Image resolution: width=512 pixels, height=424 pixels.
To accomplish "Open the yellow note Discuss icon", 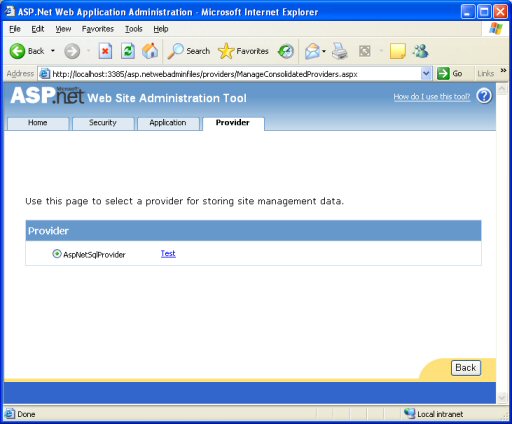I will pos(397,51).
